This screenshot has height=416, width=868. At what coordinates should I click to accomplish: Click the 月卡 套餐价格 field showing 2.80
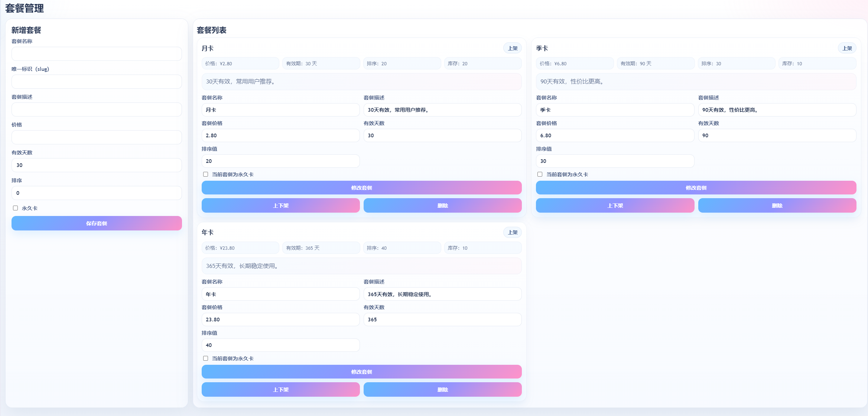[280, 135]
